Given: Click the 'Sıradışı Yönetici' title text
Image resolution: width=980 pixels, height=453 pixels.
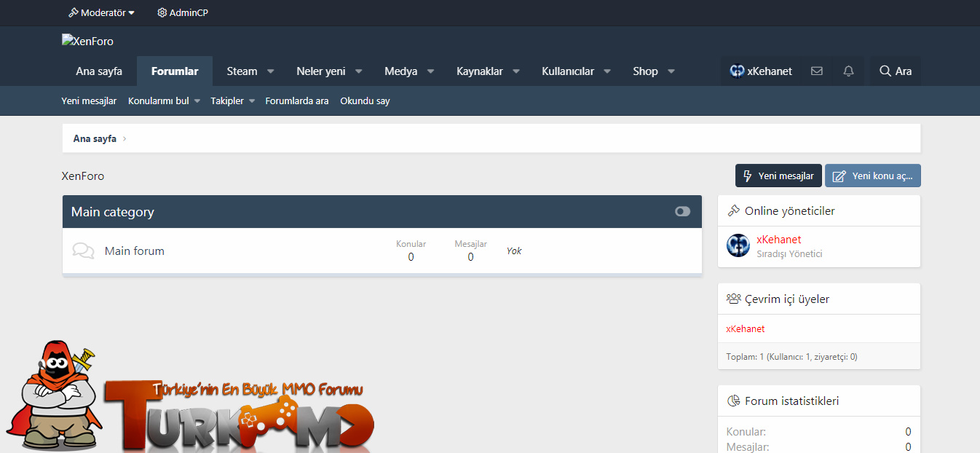Looking at the screenshot, I should click(790, 253).
